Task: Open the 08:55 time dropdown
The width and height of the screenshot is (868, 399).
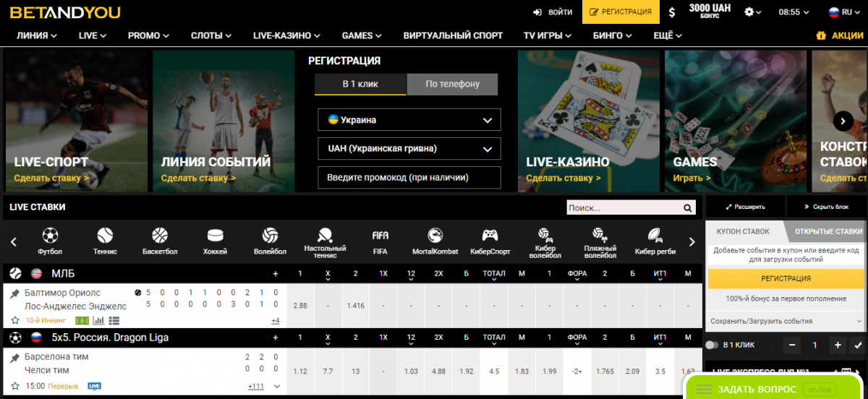Action: click(794, 12)
